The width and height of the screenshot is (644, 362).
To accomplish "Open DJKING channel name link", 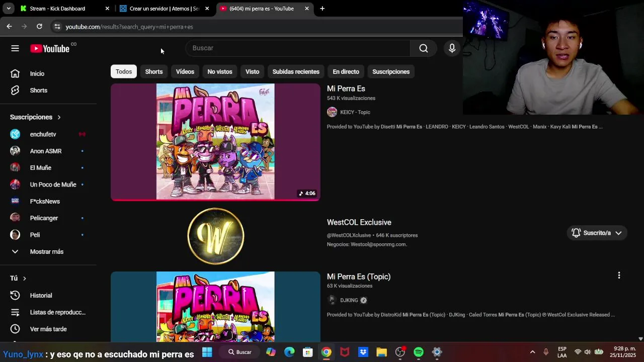I will pyautogui.click(x=349, y=300).
